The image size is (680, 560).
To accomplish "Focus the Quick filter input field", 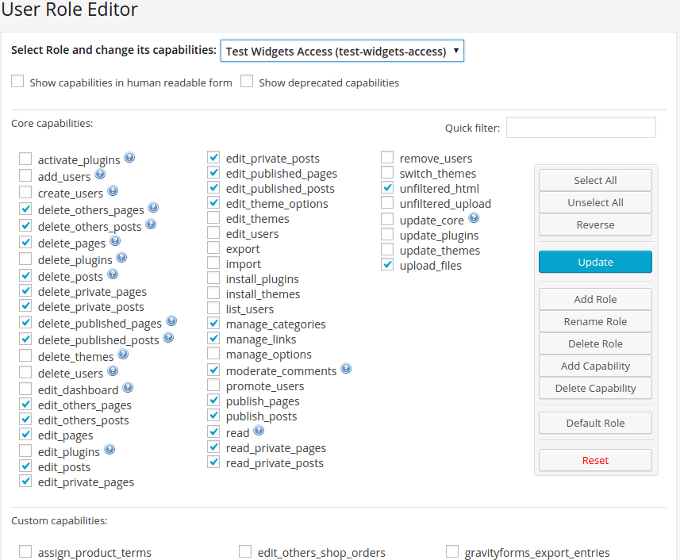I will pyautogui.click(x=581, y=128).
